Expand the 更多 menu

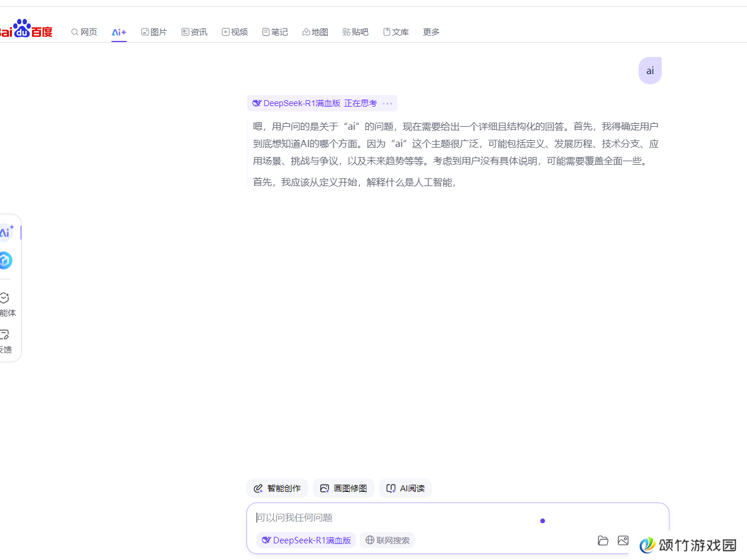pos(431,32)
